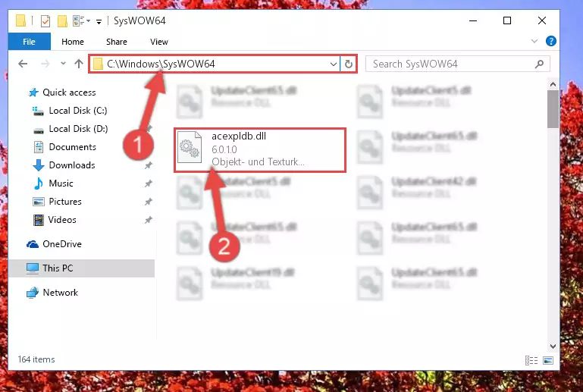Open the File ribbon tab

pos(29,42)
